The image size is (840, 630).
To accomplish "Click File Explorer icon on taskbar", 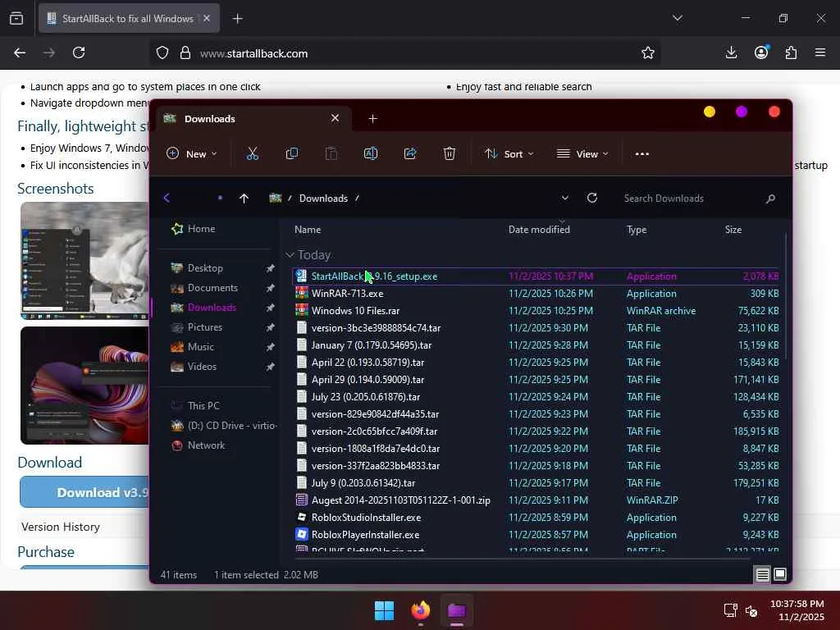I will click(457, 610).
